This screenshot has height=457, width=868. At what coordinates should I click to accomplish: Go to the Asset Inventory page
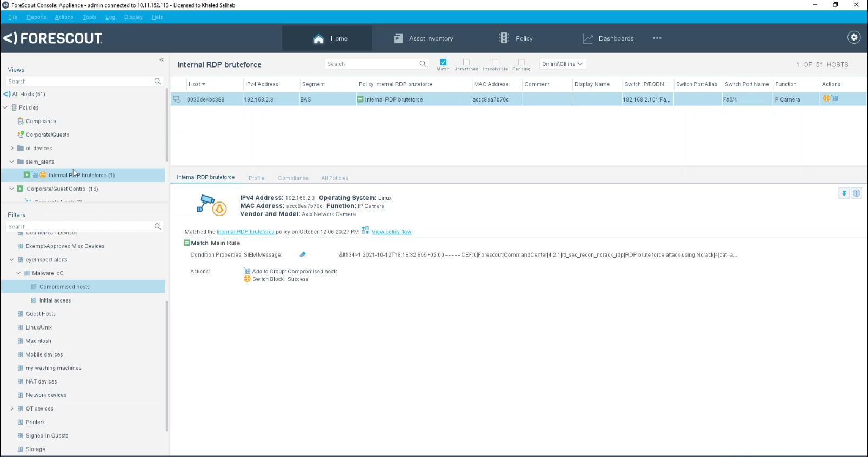(424, 38)
